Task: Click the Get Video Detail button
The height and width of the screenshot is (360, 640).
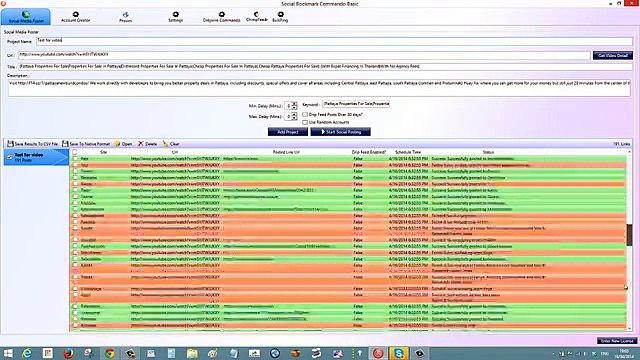Action: tap(613, 56)
